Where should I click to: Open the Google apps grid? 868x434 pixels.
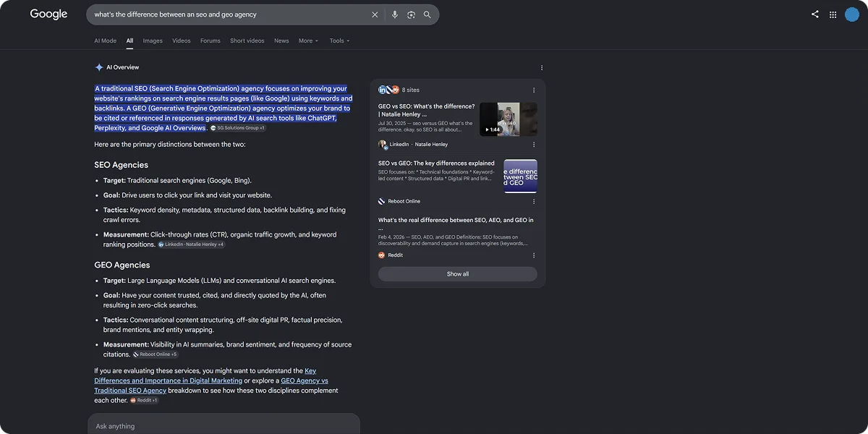point(833,14)
